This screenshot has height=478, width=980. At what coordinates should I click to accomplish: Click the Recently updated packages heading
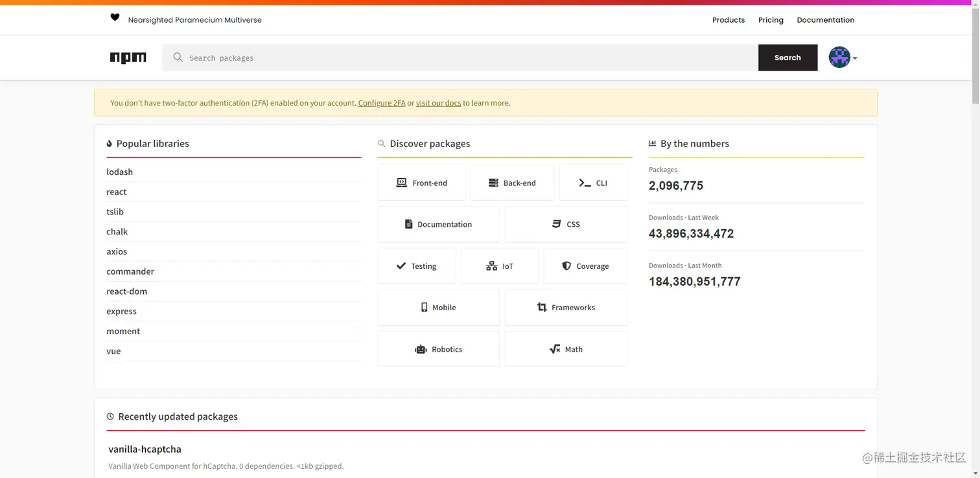[x=178, y=416]
